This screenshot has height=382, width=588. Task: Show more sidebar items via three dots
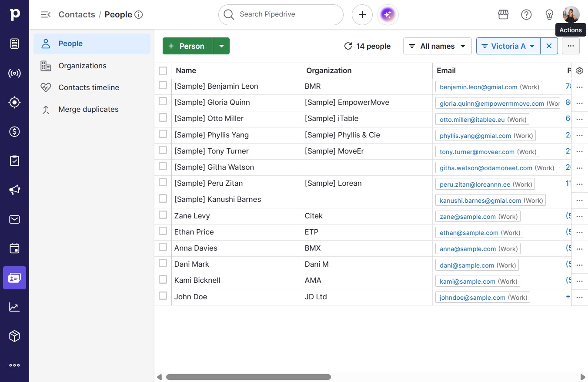14,365
